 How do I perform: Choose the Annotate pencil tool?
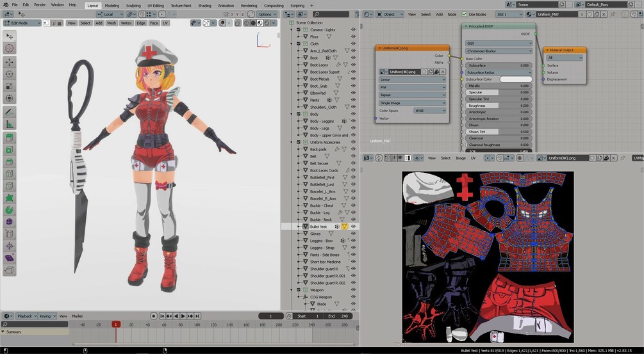pos(10,112)
